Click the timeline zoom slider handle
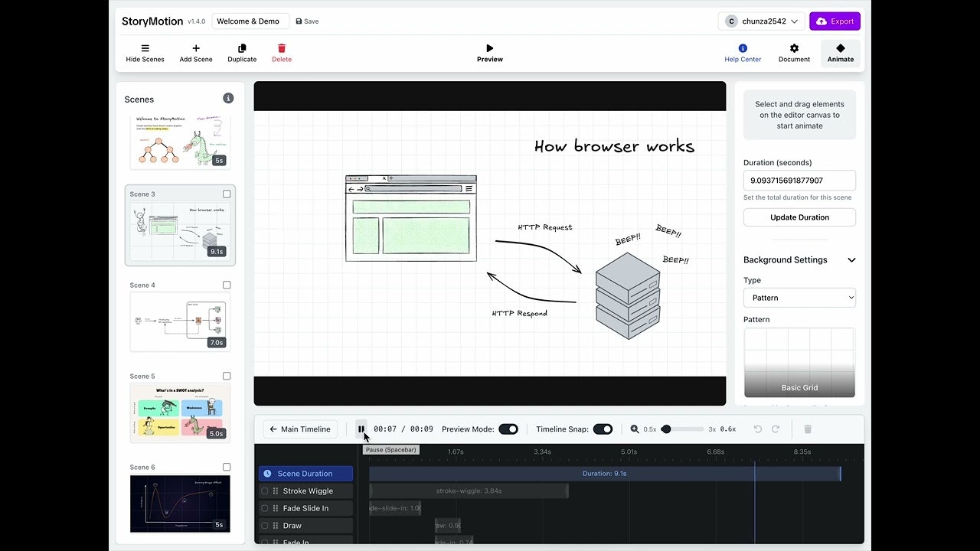This screenshot has height=551, width=980. point(666,429)
